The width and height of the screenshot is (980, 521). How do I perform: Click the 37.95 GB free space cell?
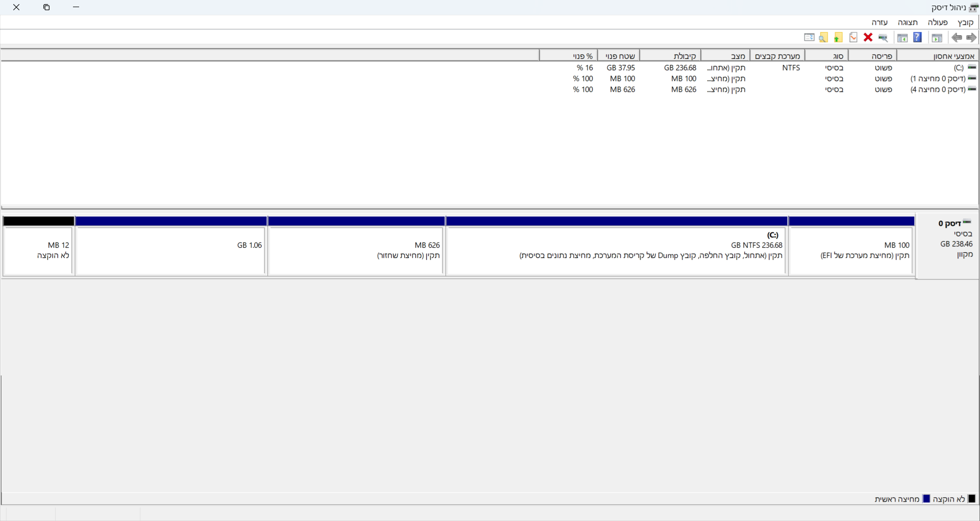coord(621,67)
